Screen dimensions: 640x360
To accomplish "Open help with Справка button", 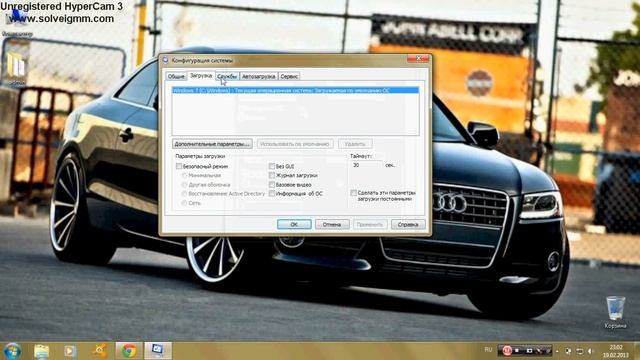I will click(x=408, y=224).
